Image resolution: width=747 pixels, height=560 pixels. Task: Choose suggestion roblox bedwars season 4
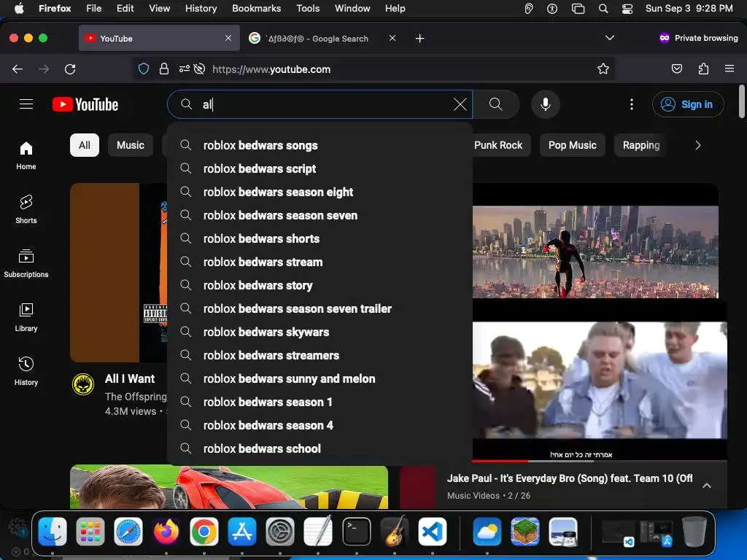click(x=320, y=425)
